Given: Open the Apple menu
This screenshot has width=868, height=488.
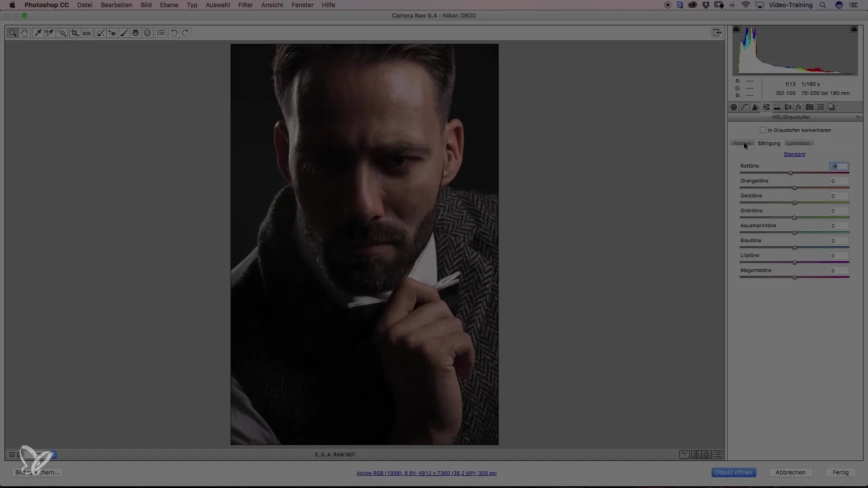Looking at the screenshot, I should point(12,5).
